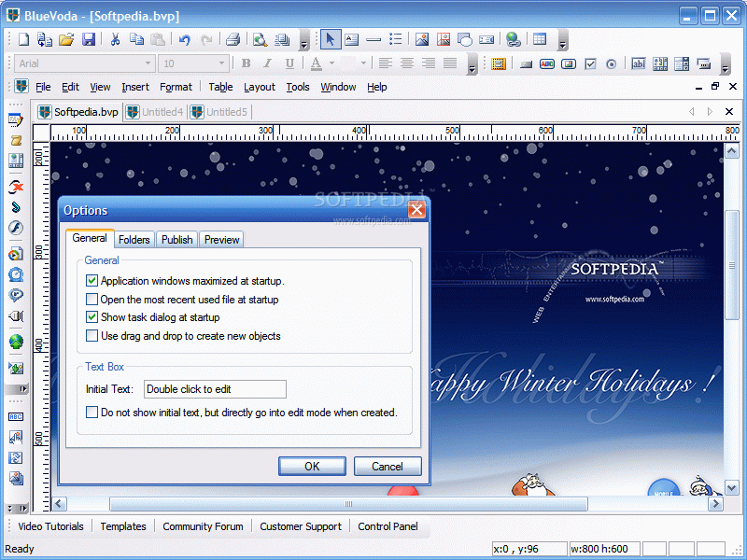Open the font color dropdown arrow
Screen dimensions: 747x560
[x=331, y=63]
